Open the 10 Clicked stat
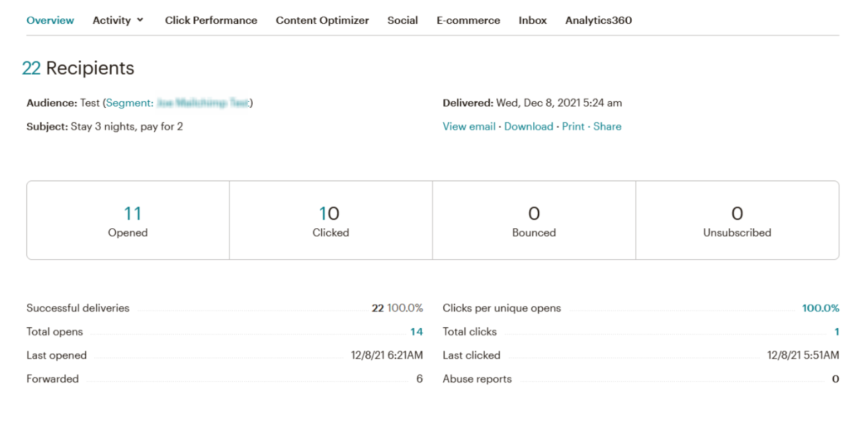The image size is (868, 422). 329,214
